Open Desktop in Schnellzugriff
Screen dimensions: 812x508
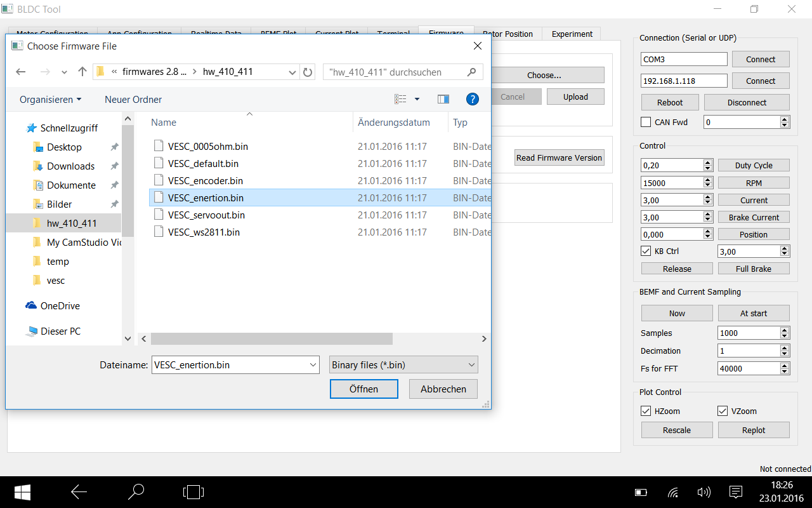(64, 147)
